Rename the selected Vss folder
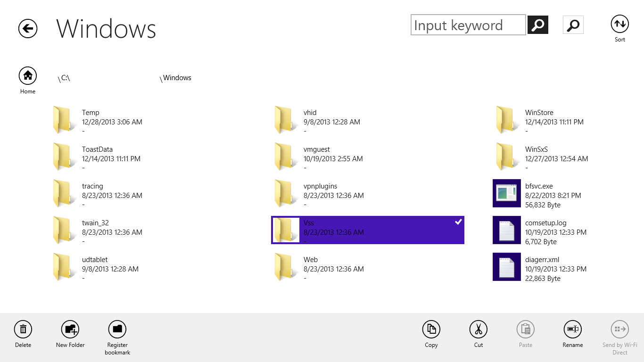Screen dimensions: 644x362 tap(572, 329)
